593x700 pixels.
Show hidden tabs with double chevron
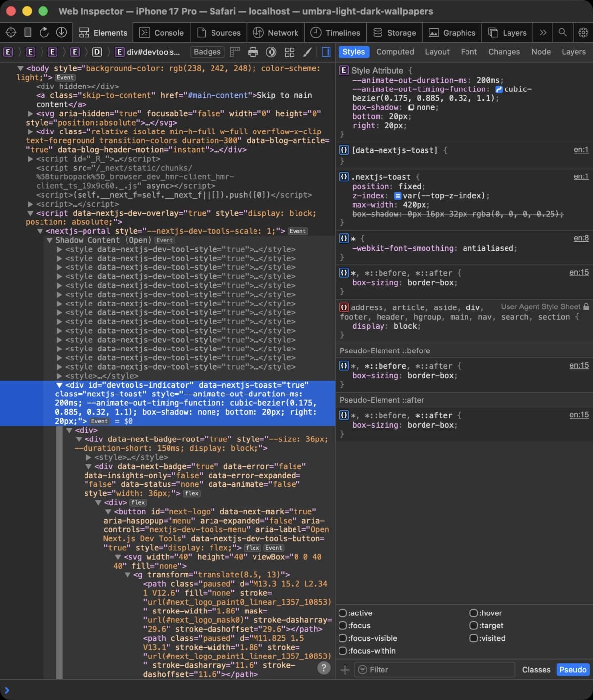pyautogui.click(x=543, y=32)
